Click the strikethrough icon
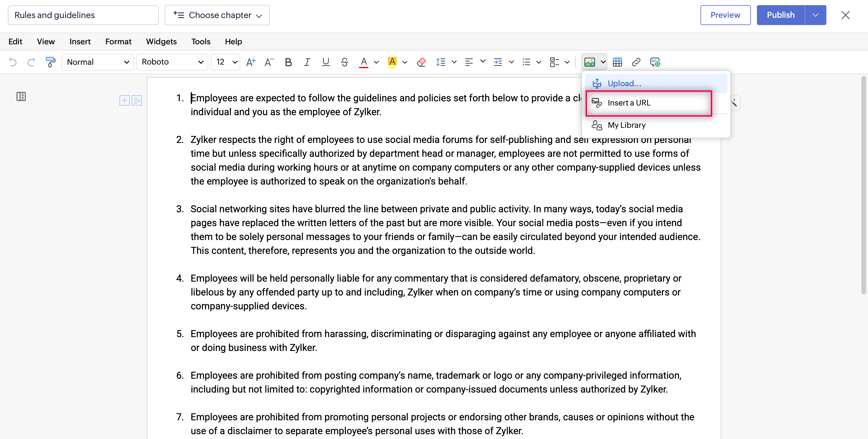868x439 pixels. point(344,62)
